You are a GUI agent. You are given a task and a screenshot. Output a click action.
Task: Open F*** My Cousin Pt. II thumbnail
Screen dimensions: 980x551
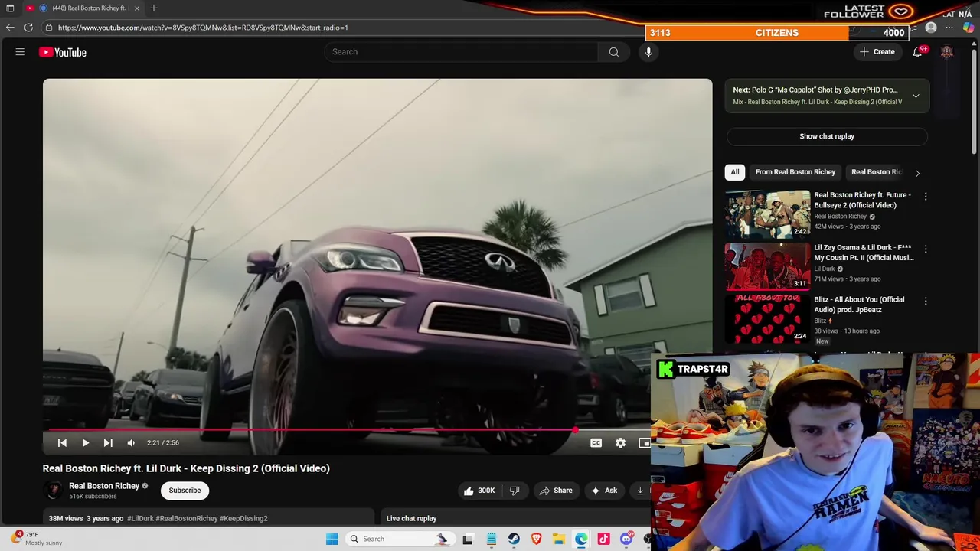point(767,266)
